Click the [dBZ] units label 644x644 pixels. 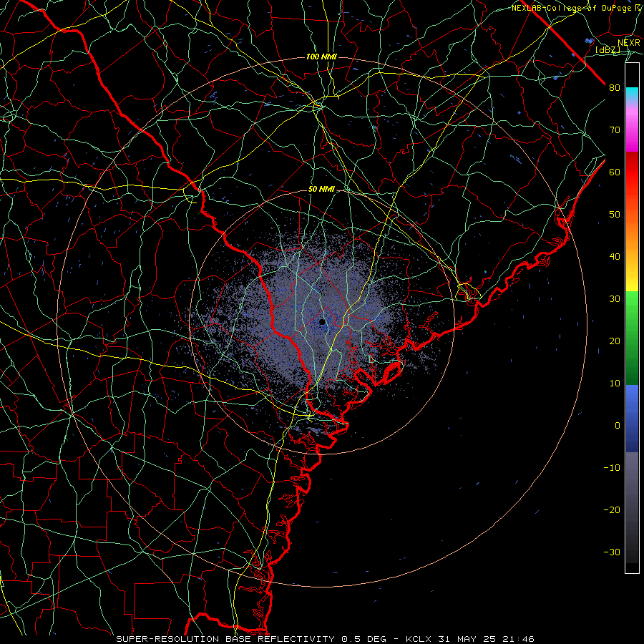point(608,50)
